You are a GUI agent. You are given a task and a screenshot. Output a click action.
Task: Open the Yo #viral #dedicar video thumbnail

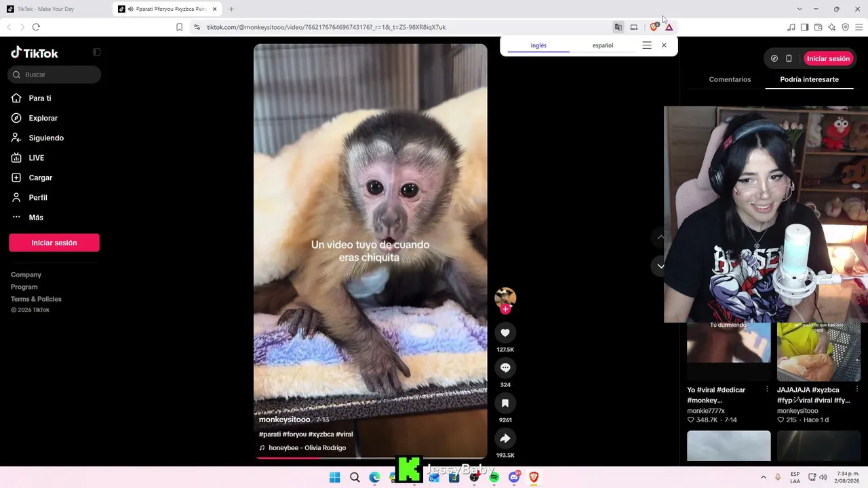pos(729,351)
